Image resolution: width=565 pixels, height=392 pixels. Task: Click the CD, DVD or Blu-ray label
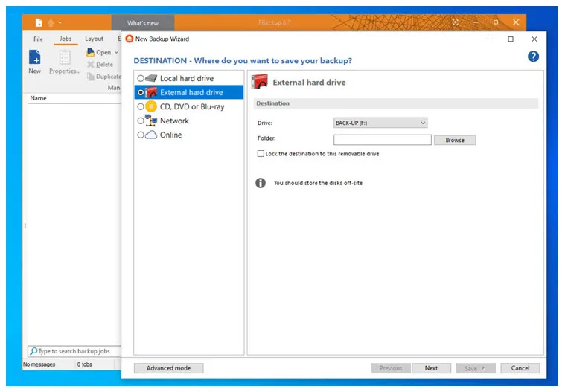point(192,106)
